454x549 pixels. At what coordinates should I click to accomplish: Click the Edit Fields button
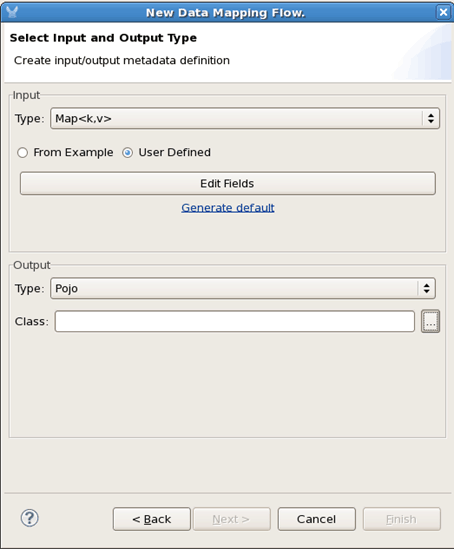228,183
